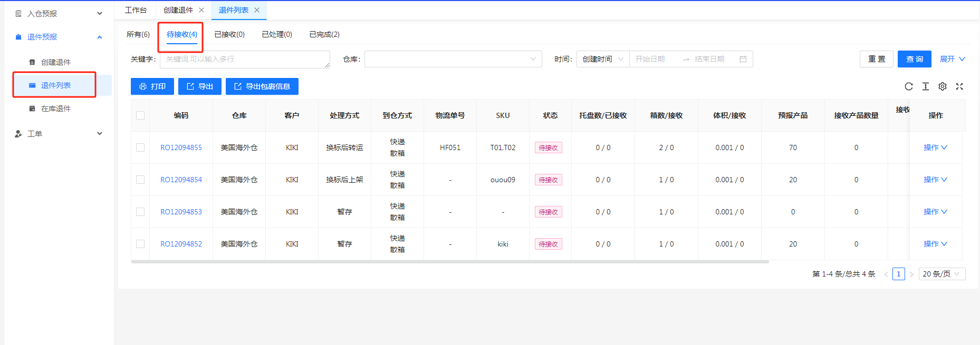Switch to the 所有(6) tab

138,34
